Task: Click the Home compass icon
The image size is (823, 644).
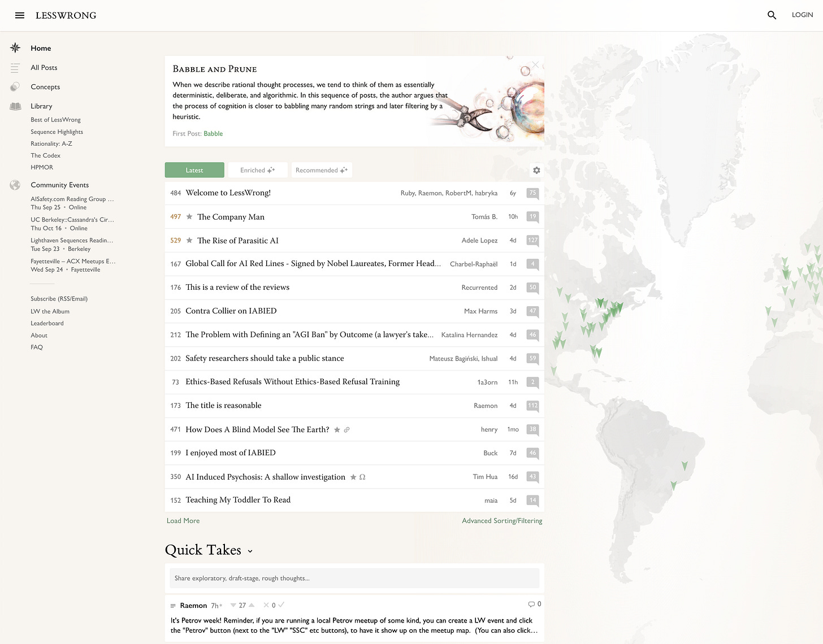Action: pyautogui.click(x=15, y=48)
